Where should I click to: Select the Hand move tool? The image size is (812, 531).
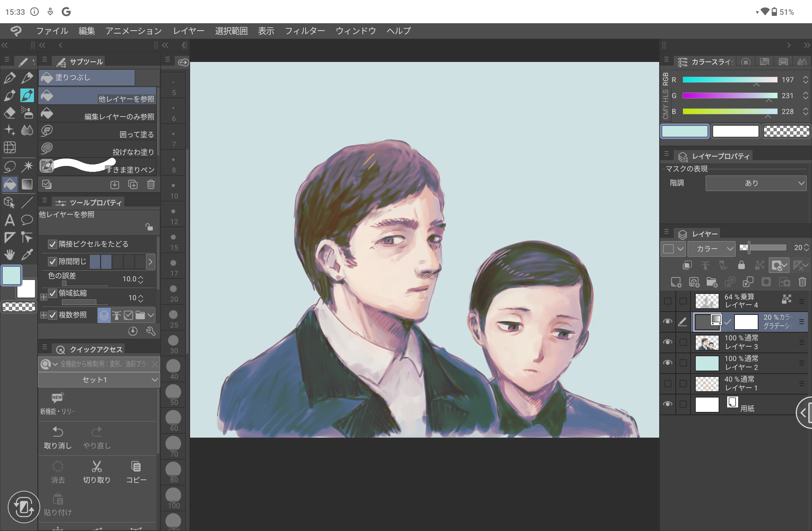[10, 254]
